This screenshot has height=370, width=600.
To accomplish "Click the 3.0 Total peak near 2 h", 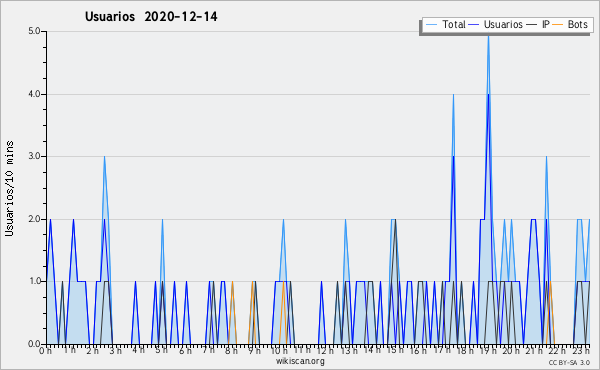I will pos(104,157).
